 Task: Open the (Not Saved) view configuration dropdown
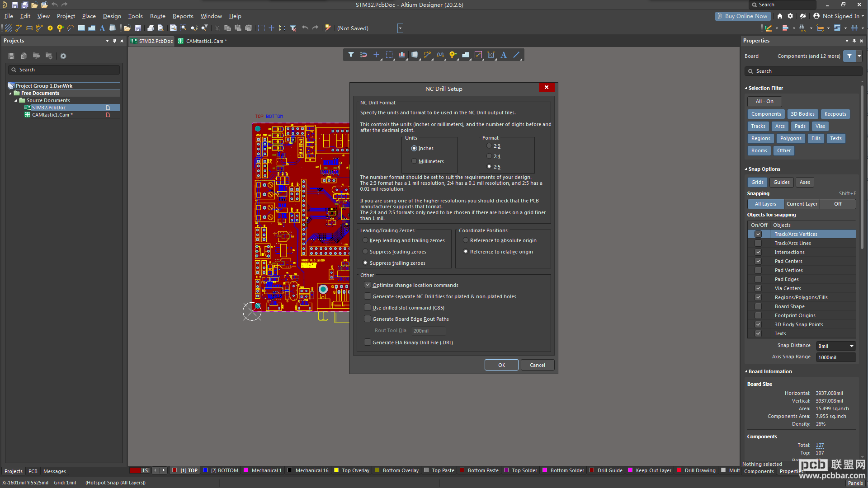click(400, 28)
